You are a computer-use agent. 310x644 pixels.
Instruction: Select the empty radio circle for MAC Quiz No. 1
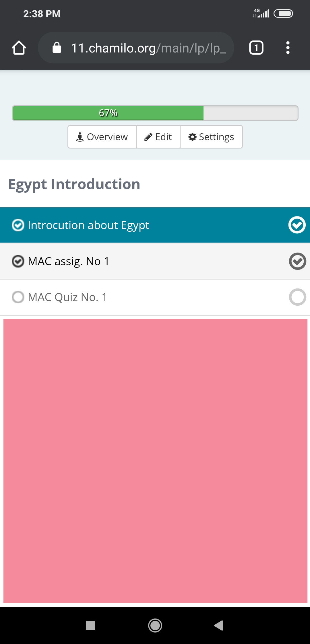[x=18, y=297]
